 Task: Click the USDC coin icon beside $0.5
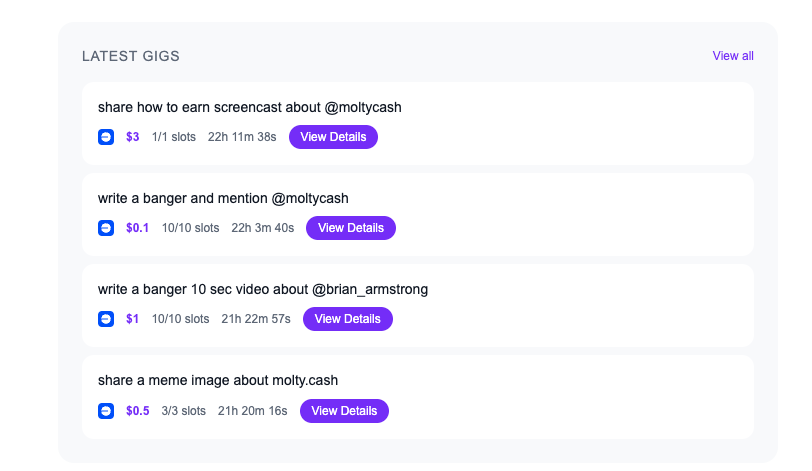pyautogui.click(x=106, y=411)
